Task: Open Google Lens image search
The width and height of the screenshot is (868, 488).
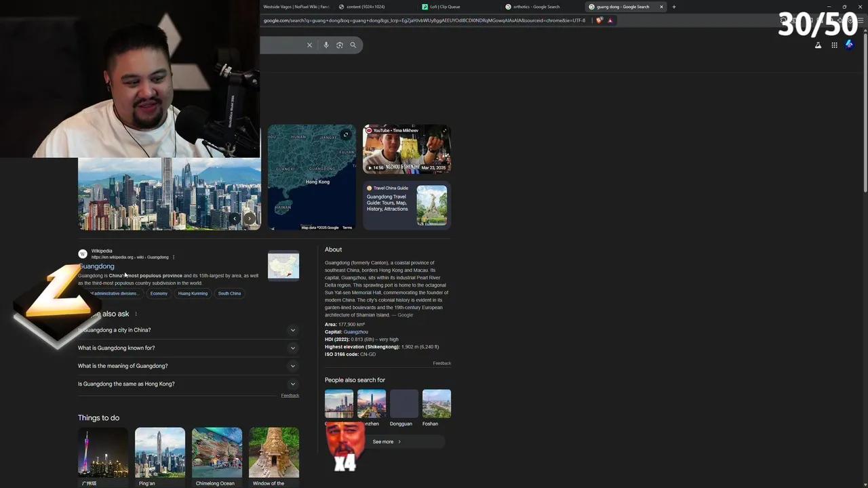Action: 340,45
